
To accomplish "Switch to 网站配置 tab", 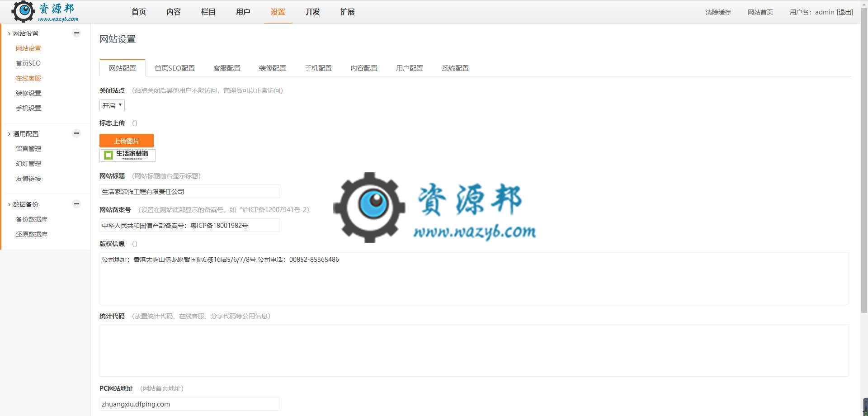I will tap(123, 68).
